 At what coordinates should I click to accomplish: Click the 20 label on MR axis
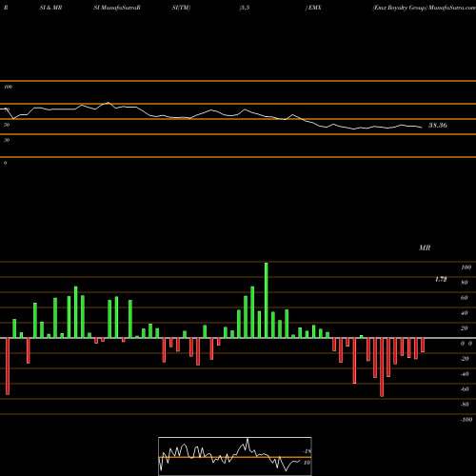(465, 328)
